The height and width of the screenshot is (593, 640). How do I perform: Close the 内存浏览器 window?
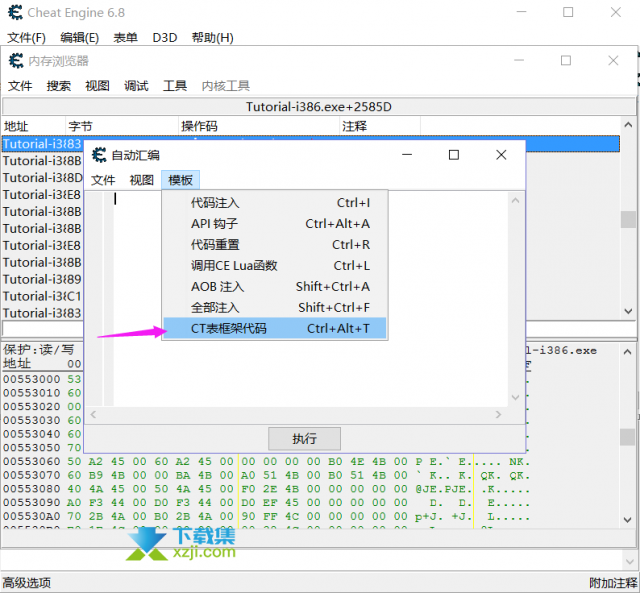[x=613, y=61]
